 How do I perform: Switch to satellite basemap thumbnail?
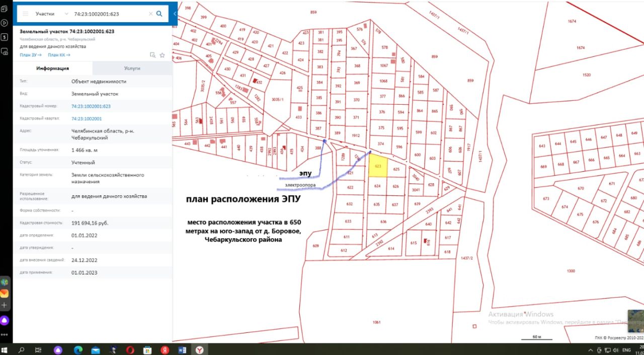coord(635,321)
